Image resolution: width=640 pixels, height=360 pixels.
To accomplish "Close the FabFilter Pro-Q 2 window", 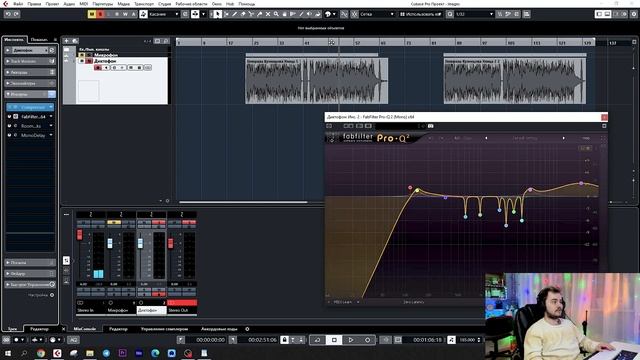I will tap(604, 117).
